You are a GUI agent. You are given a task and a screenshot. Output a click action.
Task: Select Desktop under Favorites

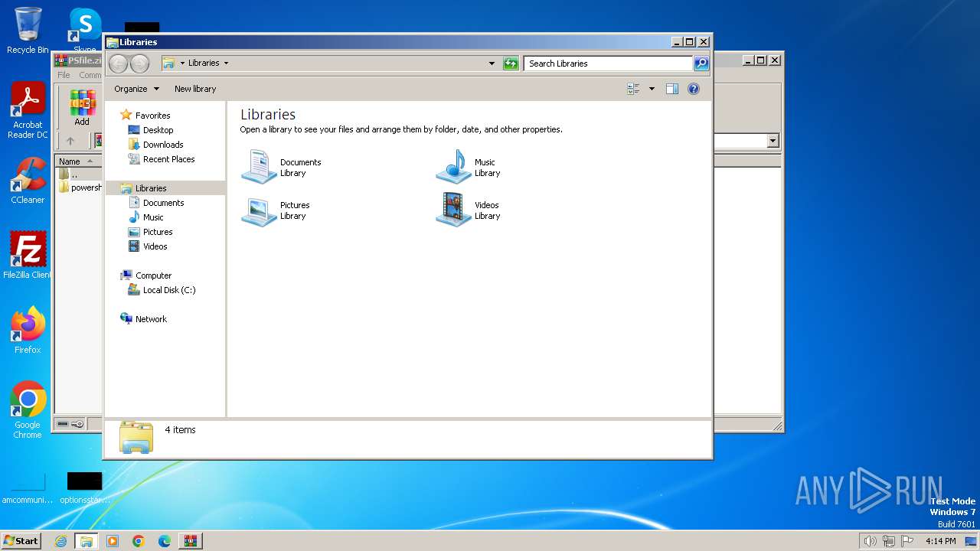[x=158, y=130]
